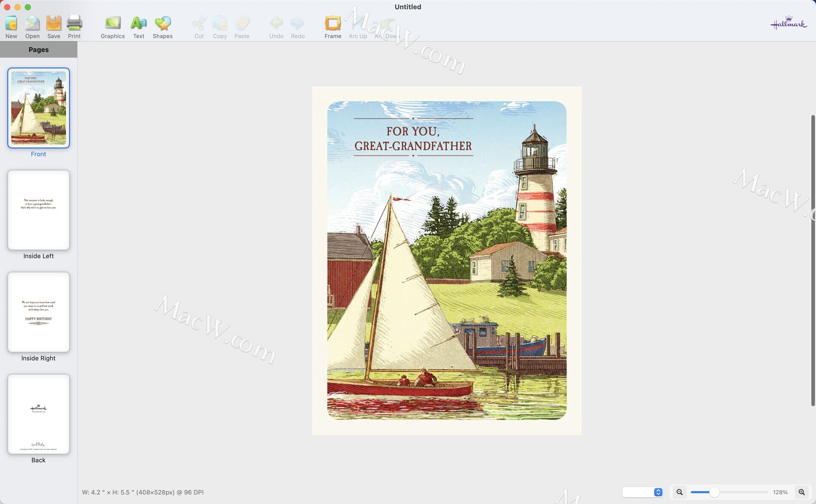Open the bottom-right dropdown stepper
This screenshot has width=816, height=504.
click(658, 492)
